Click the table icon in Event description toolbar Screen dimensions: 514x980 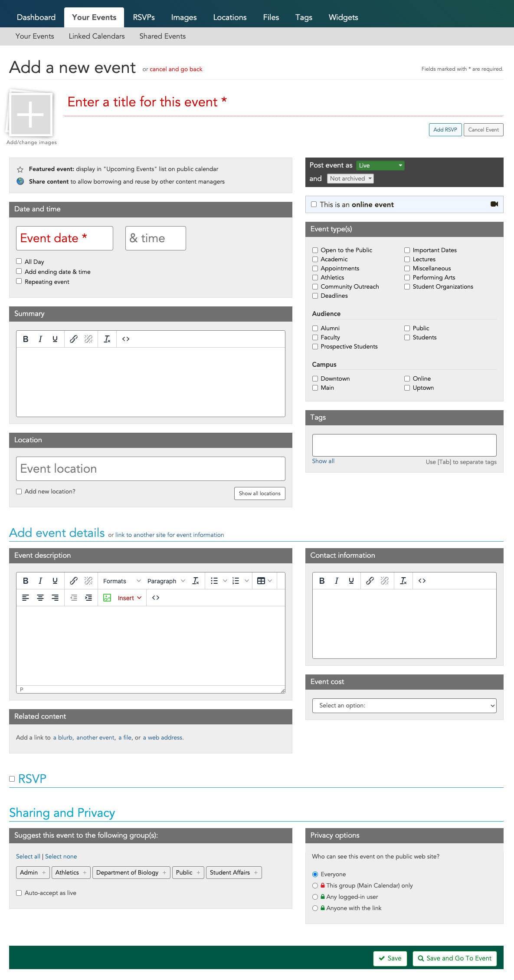tap(261, 581)
